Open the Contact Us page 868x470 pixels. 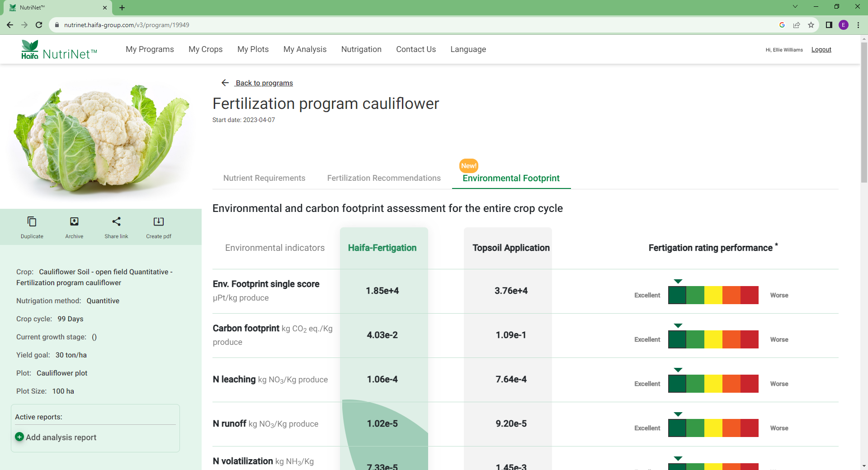coord(416,49)
